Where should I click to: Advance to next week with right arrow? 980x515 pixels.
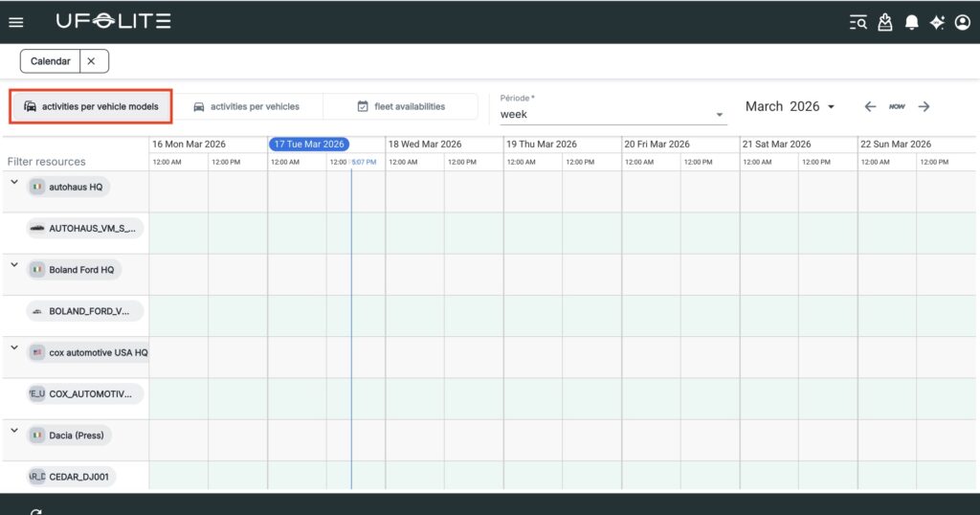click(924, 106)
